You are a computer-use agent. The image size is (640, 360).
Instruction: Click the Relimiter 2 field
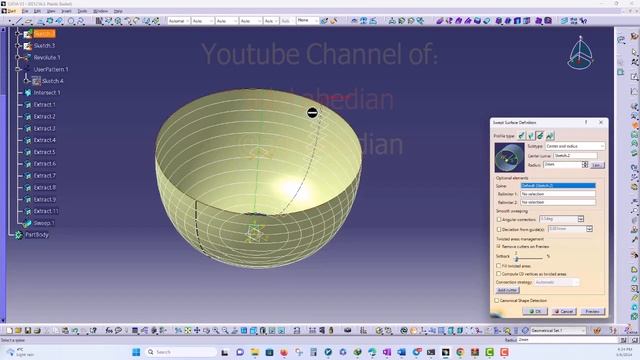[x=558, y=202]
